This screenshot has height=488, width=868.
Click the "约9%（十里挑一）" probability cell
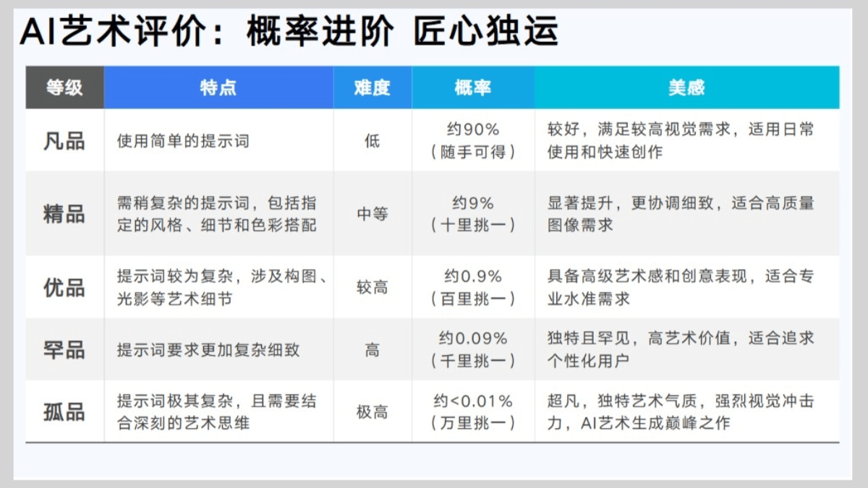473,214
